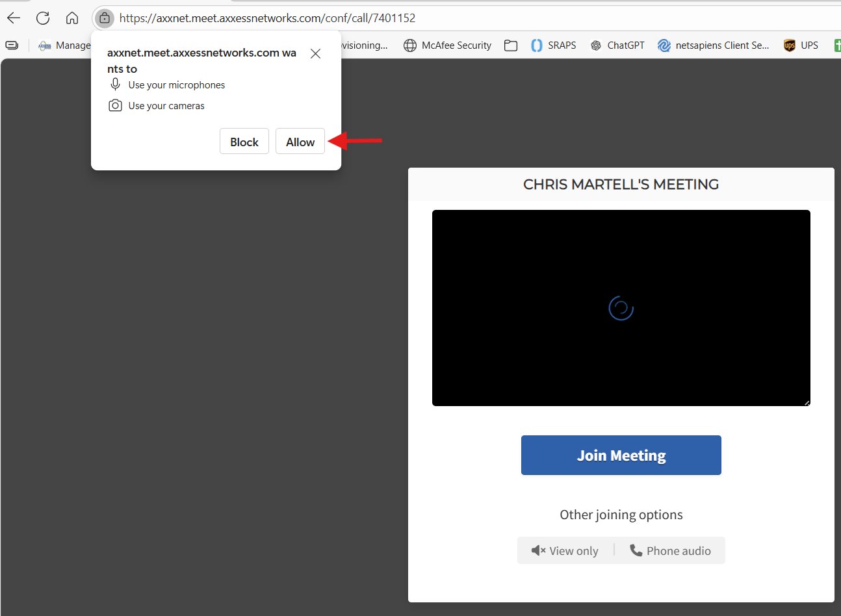Open the browser home page icon
Image resolution: width=841 pixels, height=616 pixels.
pyautogui.click(x=72, y=18)
